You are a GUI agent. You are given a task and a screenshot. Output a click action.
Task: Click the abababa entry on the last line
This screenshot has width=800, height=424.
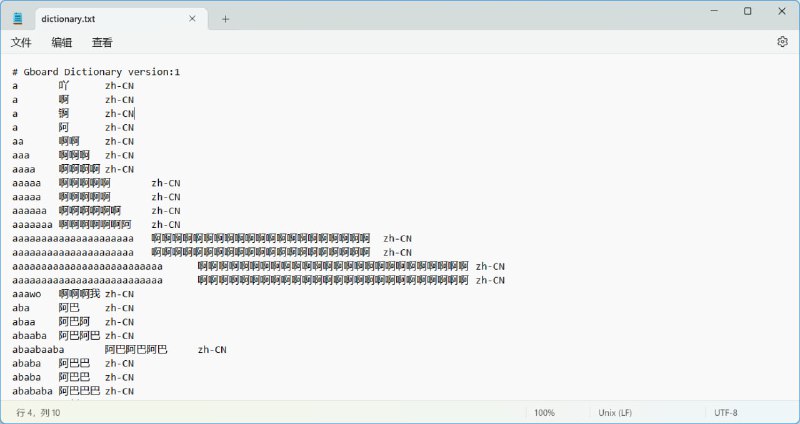(x=33, y=391)
